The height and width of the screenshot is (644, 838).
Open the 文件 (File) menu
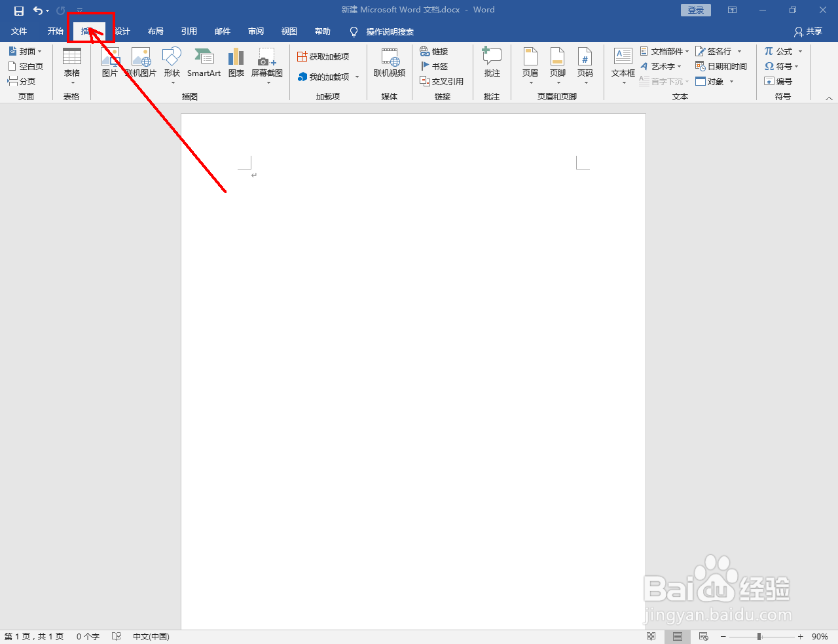click(20, 31)
